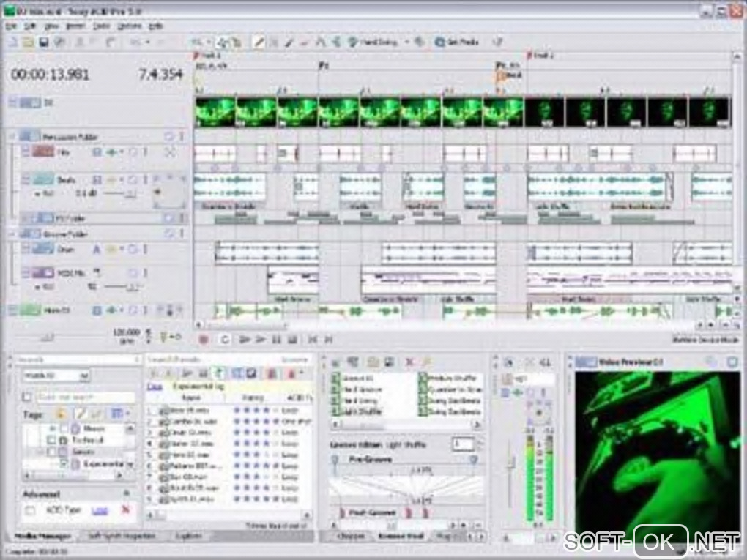Image resolution: width=747 pixels, height=560 pixels.
Task: Click the tempo slider below tracks
Action: [47, 337]
